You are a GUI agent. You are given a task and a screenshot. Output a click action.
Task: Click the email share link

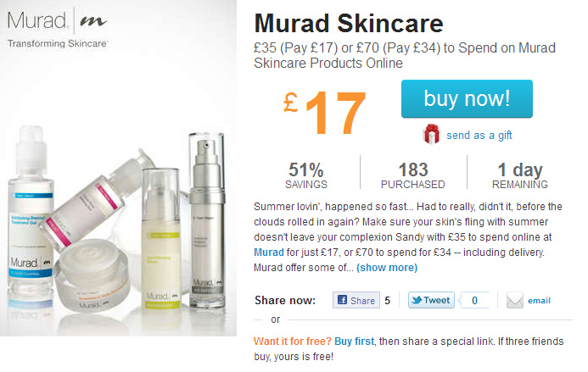(x=539, y=301)
